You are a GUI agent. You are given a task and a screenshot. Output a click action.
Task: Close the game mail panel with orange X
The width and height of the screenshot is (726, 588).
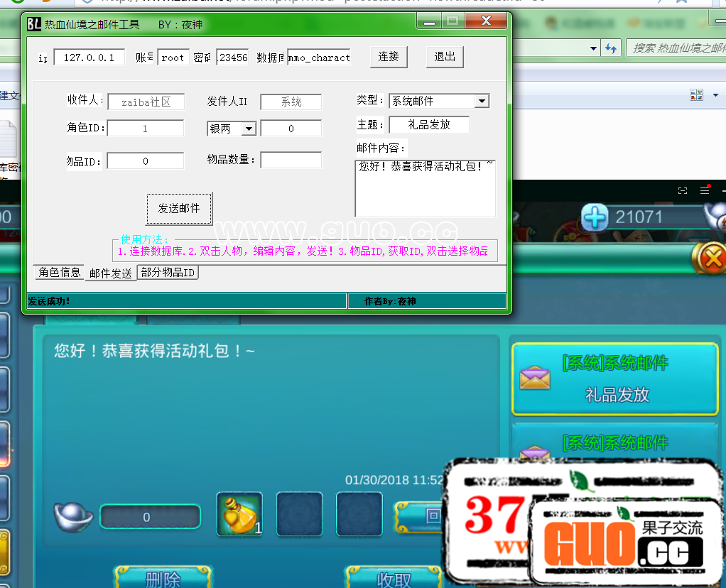(712, 258)
